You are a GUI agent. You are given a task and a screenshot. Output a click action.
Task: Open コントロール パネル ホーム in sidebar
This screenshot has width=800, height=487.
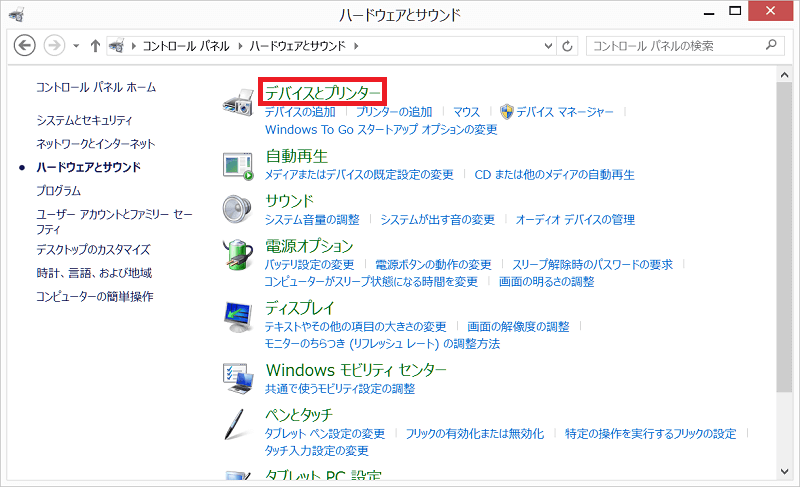point(96,87)
